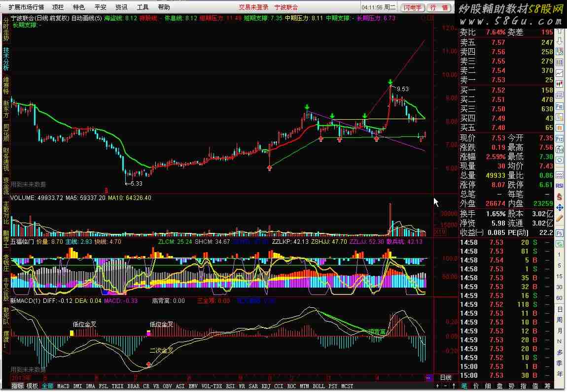Click the 闪电手 button
Screen dimensions: 567x392
pyautogui.click(x=413, y=7)
